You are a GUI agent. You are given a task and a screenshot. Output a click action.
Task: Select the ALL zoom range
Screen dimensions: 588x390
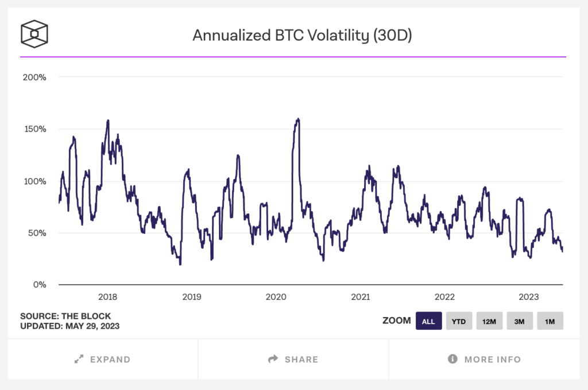pyautogui.click(x=428, y=321)
